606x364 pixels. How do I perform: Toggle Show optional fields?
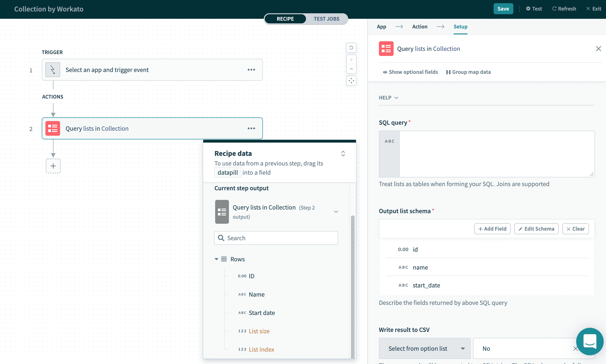click(x=410, y=72)
